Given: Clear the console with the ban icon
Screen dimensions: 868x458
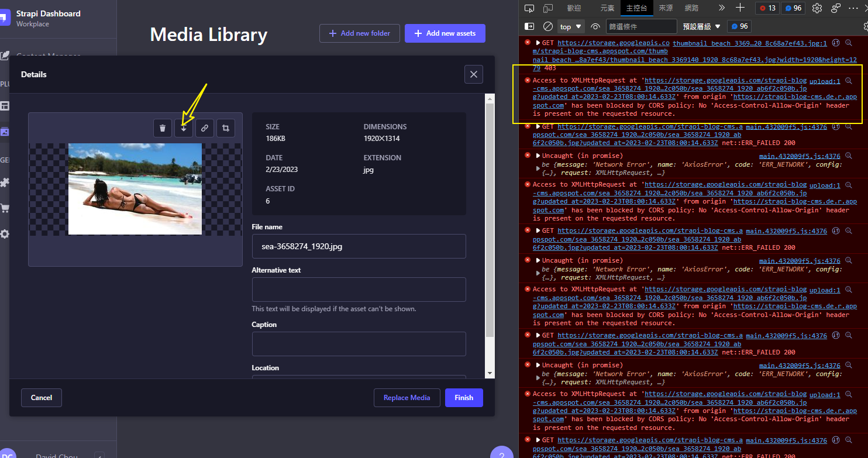Looking at the screenshot, I should [548, 26].
